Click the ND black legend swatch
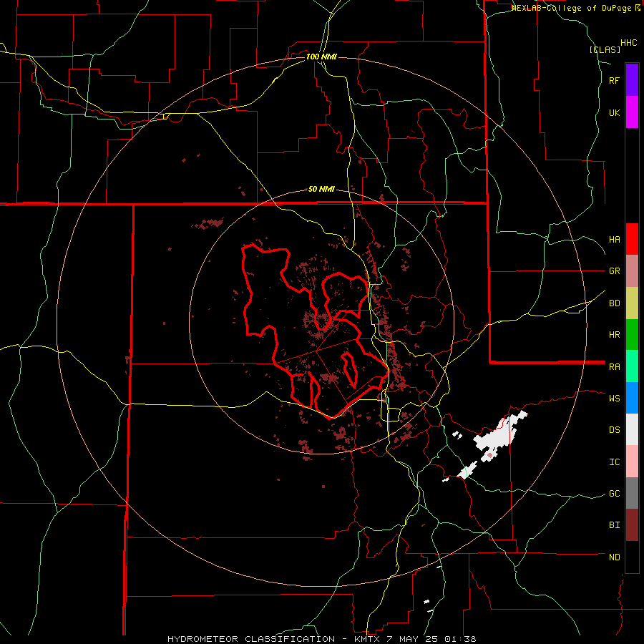 [x=632, y=557]
